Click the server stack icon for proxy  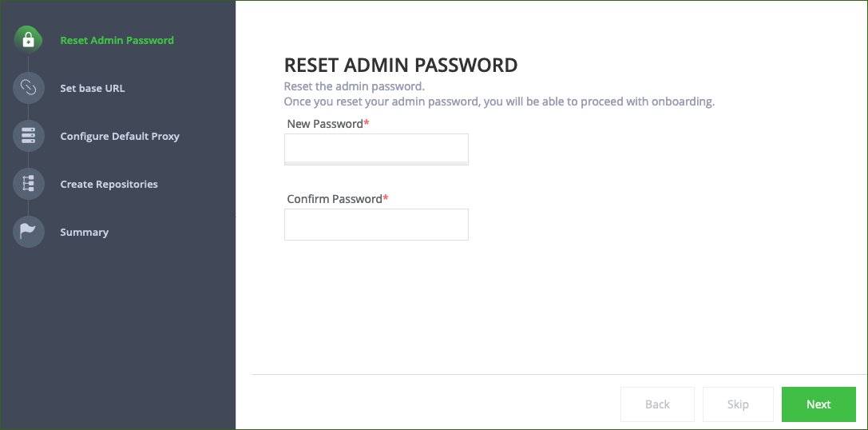point(28,136)
